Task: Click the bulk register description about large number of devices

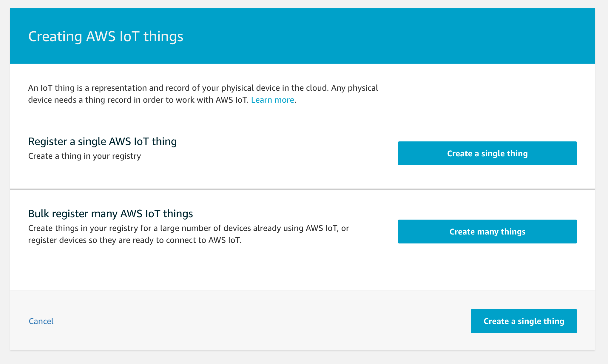Action: 189,228
